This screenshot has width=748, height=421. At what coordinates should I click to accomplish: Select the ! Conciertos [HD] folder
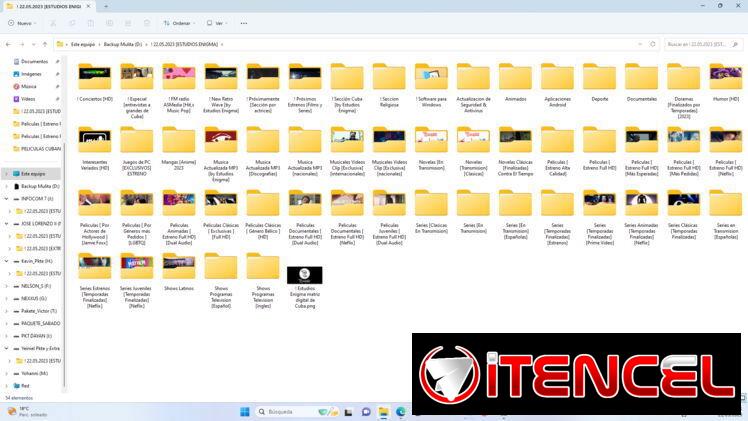94,82
